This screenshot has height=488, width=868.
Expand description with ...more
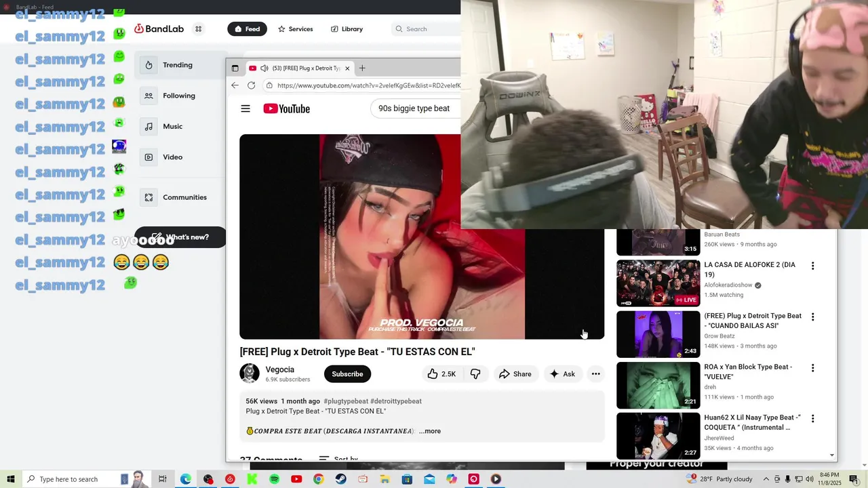point(430,431)
